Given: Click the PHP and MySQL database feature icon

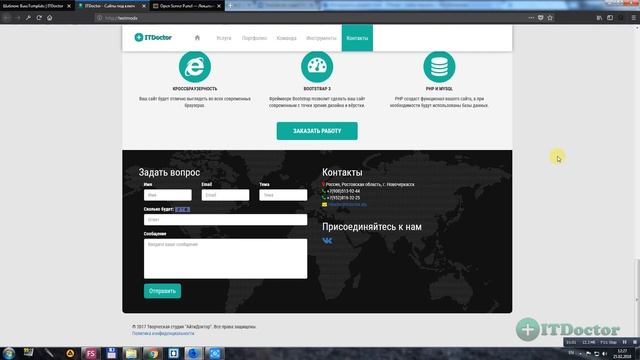Looking at the screenshot, I should (439, 67).
